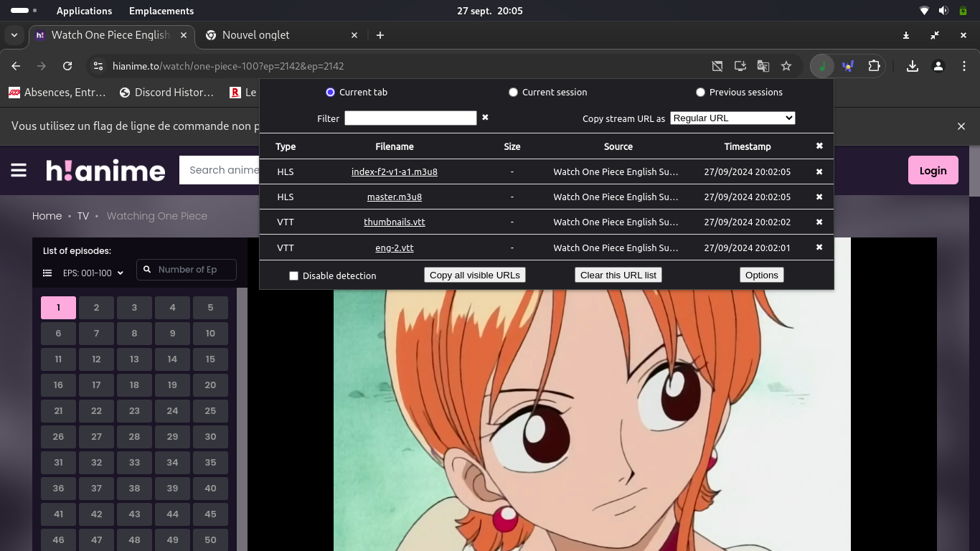
Task: Click the h!anime logo
Action: 105,170
